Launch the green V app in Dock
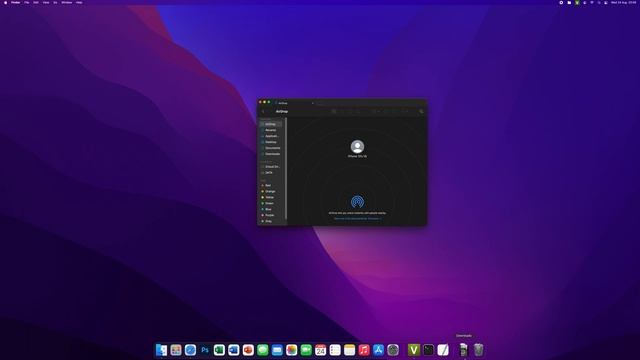 414,350
